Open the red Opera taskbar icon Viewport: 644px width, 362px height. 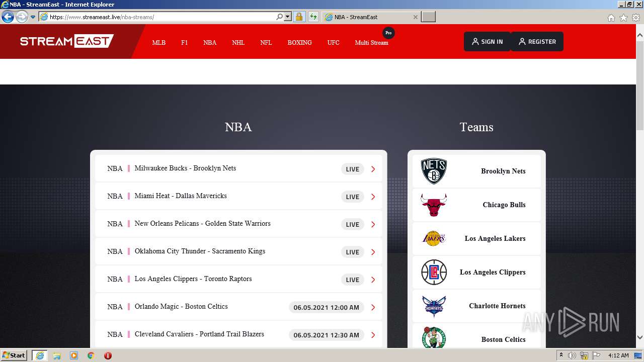point(108,355)
